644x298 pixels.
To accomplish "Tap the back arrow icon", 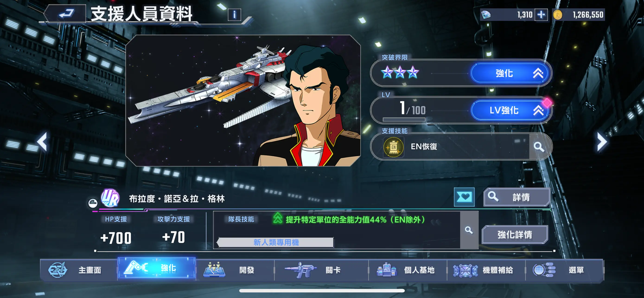I will pyautogui.click(x=66, y=13).
